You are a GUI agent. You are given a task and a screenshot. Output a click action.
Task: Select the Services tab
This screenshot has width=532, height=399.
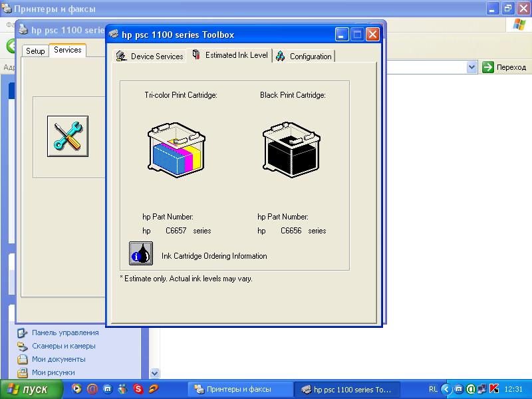tap(67, 50)
